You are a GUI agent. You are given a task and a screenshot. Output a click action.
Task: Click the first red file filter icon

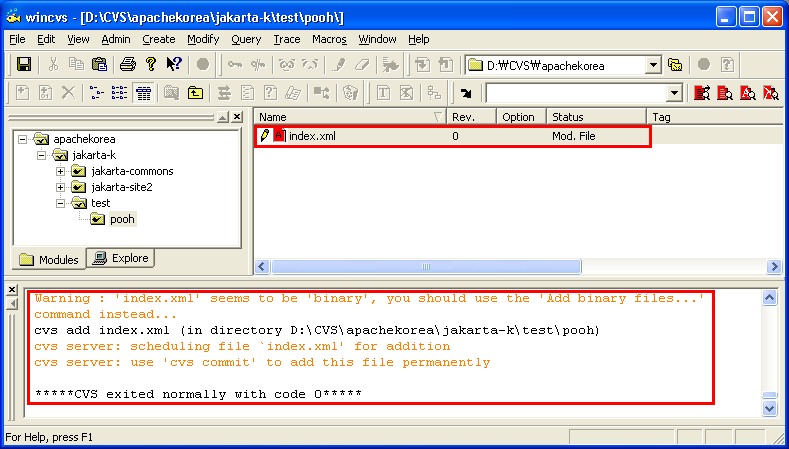(702, 93)
